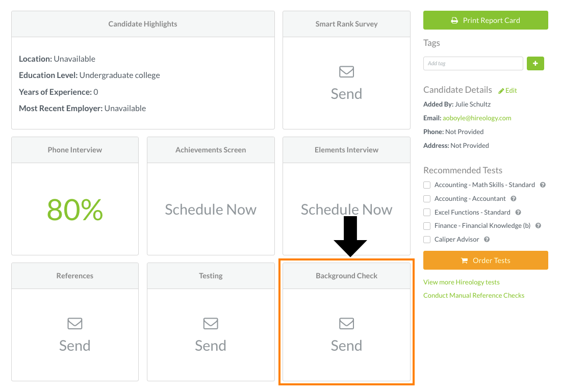Click the Add tag input field
561x392 pixels.
pyautogui.click(x=473, y=63)
